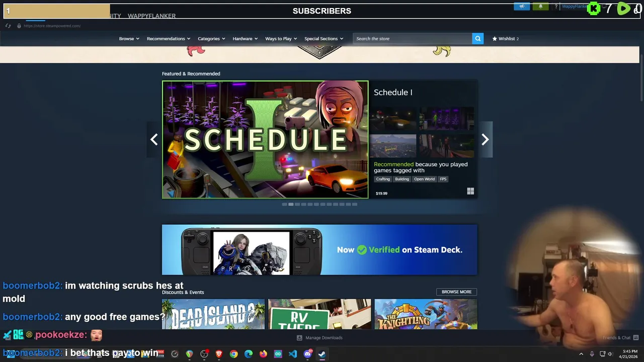644x362 pixels.
Task: Expand the Browse dropdown menu
Action: 129,38
